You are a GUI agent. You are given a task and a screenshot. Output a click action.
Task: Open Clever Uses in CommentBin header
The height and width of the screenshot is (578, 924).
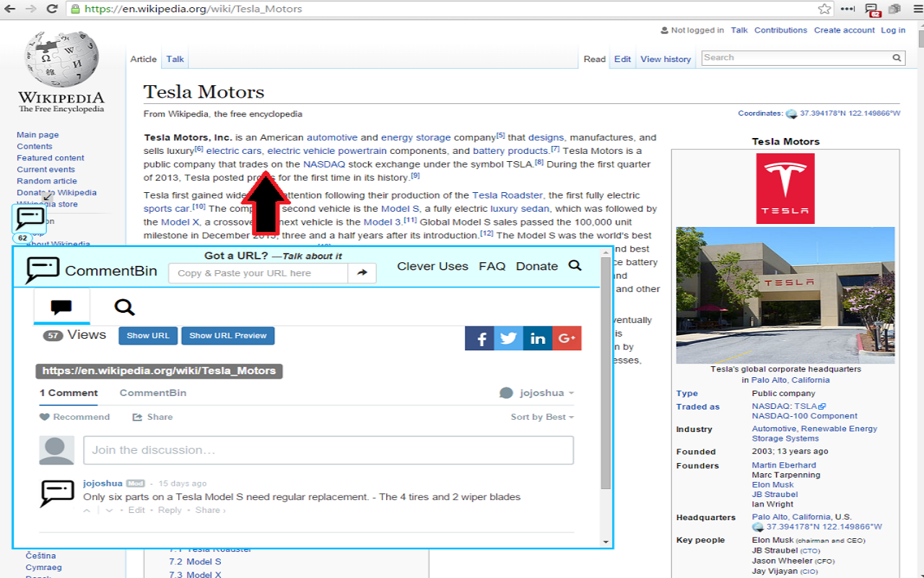point(432,266)
